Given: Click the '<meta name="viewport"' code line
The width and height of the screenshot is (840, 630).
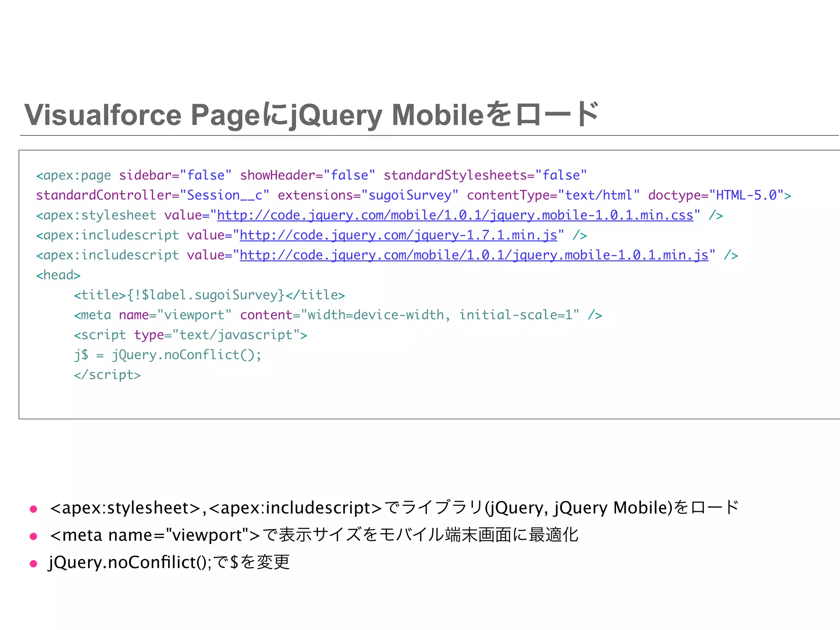Looking at the screenshot, I should coord(338,315).
